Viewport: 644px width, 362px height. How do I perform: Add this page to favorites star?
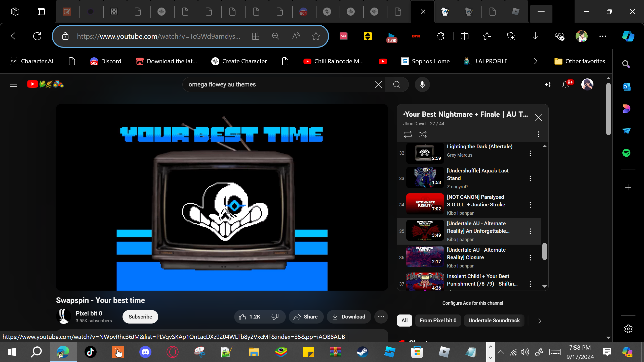pos(316,36)
